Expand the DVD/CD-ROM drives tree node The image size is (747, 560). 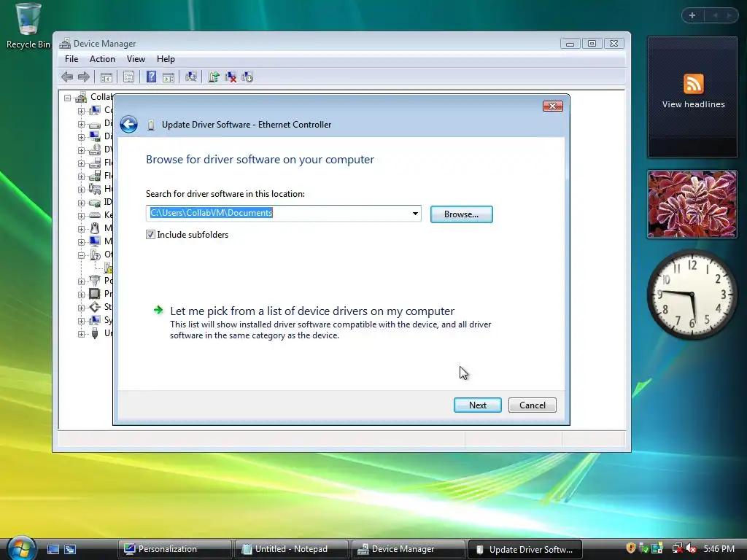81,150
